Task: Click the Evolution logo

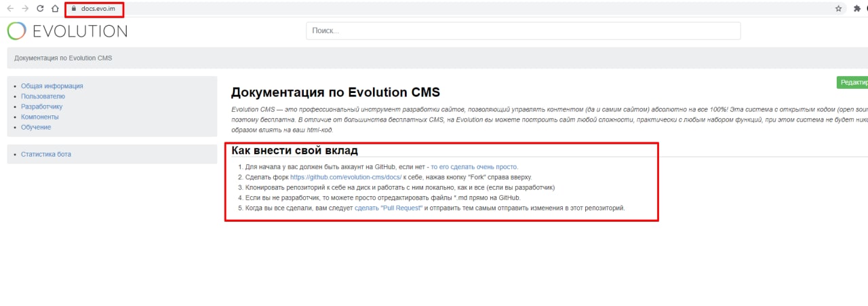Action: pos(67,31)
